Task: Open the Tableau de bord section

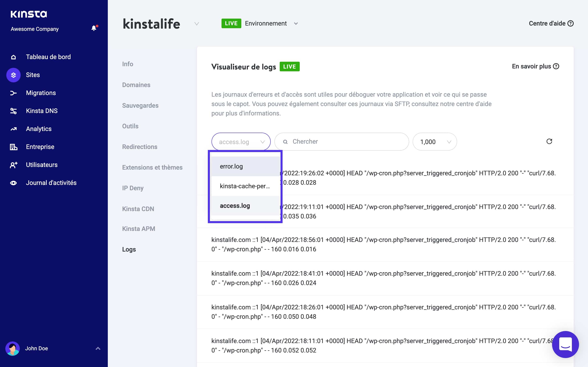Action: pyautogui.click(x=48, y=57)
